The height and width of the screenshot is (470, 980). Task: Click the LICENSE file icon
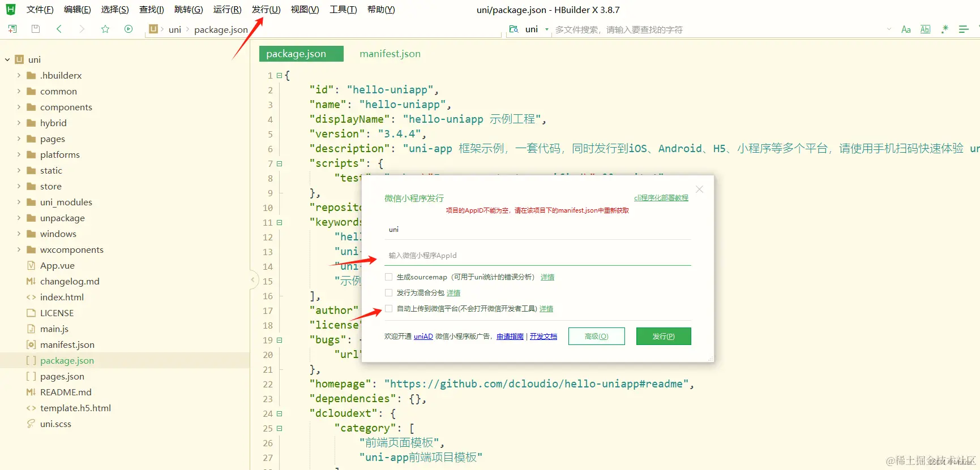[31, 313]
